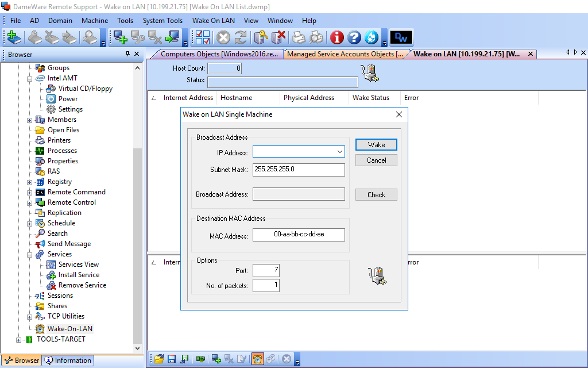Click the add computer icon in top toolbar
This screenshot has width=588, height=368.
pos(120,38)
